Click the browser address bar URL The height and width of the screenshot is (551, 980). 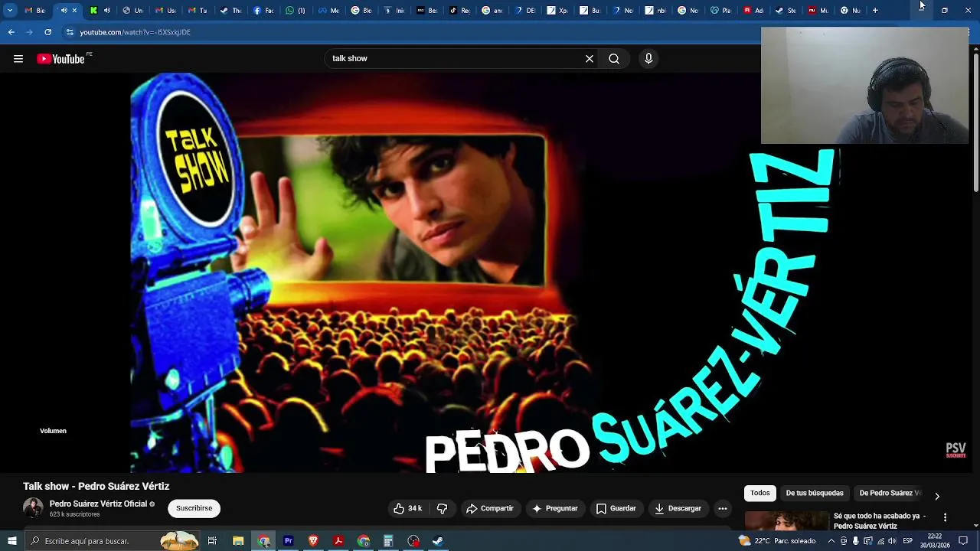135,32
